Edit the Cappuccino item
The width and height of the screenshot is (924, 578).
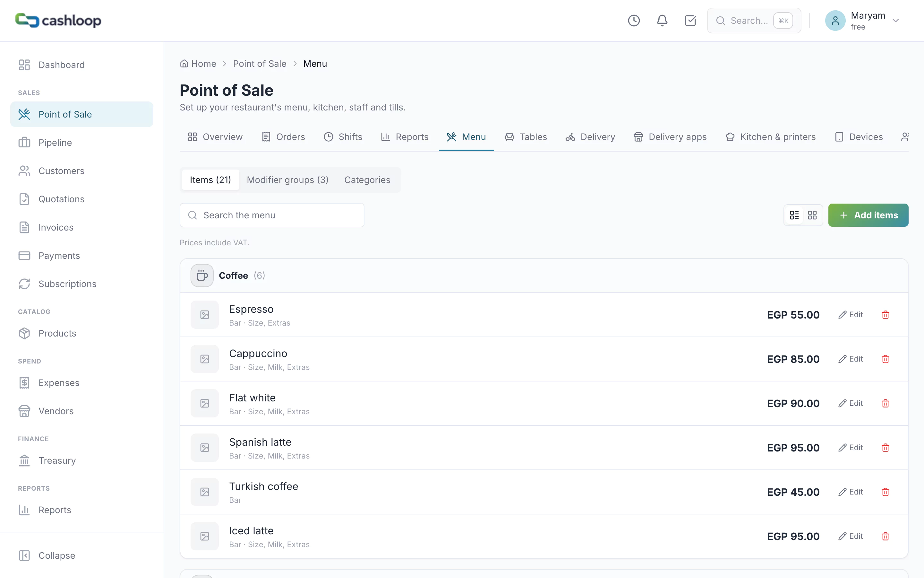point(850,359)
